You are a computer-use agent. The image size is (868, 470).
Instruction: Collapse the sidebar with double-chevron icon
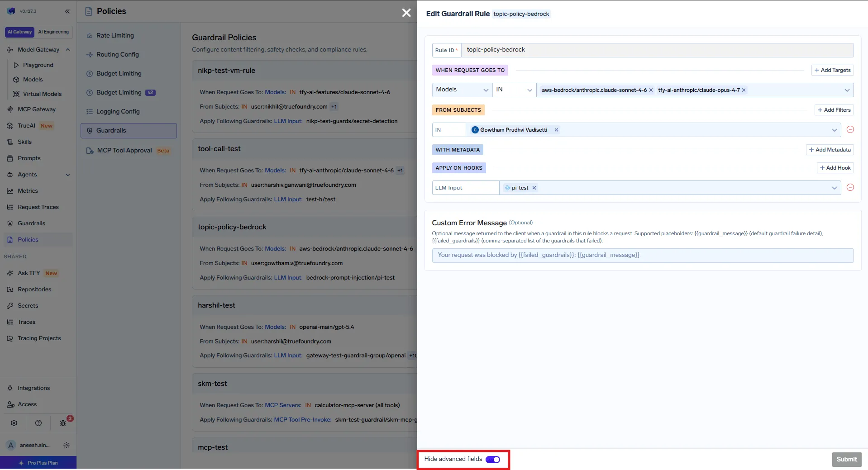[67, 11]
